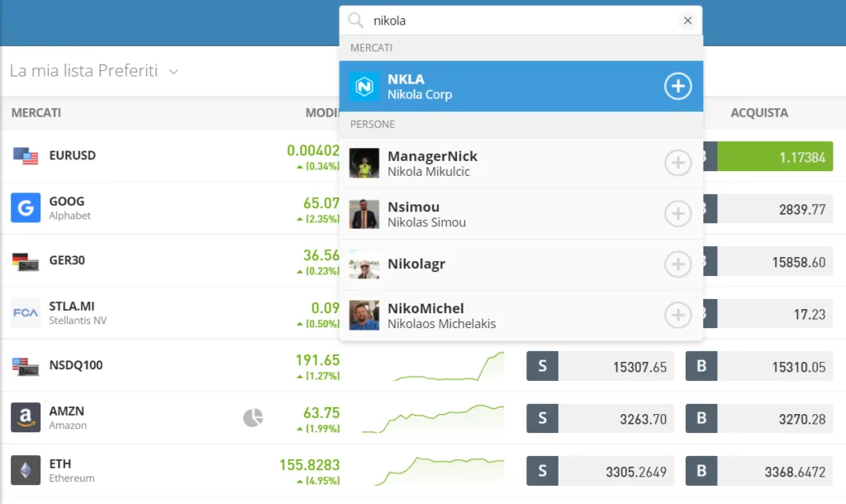Image resolution: width=846 pixels, height=504 pixels.
Task: Click the AMZN B buy icon
Action: [x=701, y=418]
